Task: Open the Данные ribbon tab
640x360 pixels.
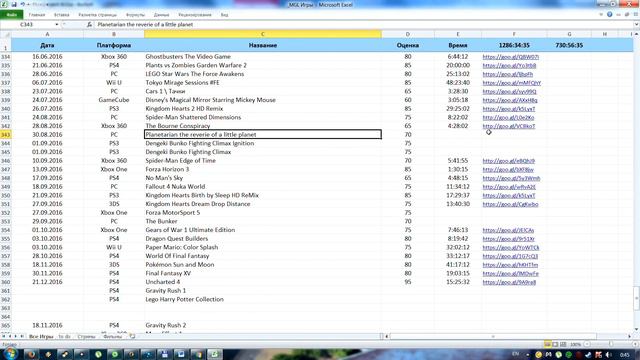Action: (x=162, y=15)
